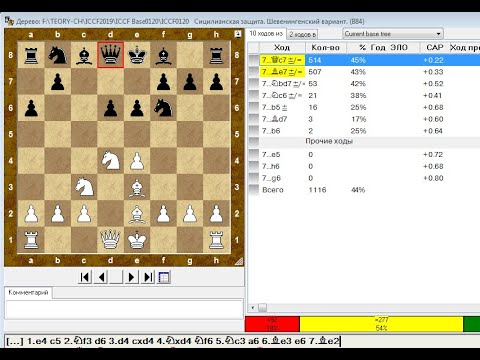Select the white knight on c3
This screenshot has width=480, height=360.
pos(84,187)
